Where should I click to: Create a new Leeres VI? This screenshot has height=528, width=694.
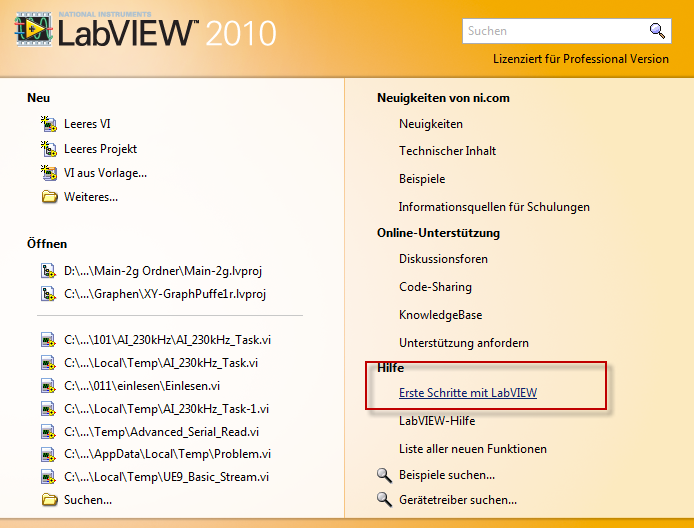pyautogui.click(x=87, y=124)
